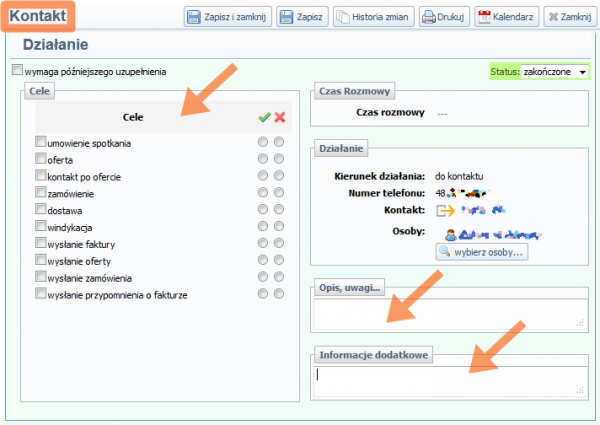The height and width of the screenshot is (425, 600).
Task: Click the Zamknij button with red X
Action: (x=568, y=17)
